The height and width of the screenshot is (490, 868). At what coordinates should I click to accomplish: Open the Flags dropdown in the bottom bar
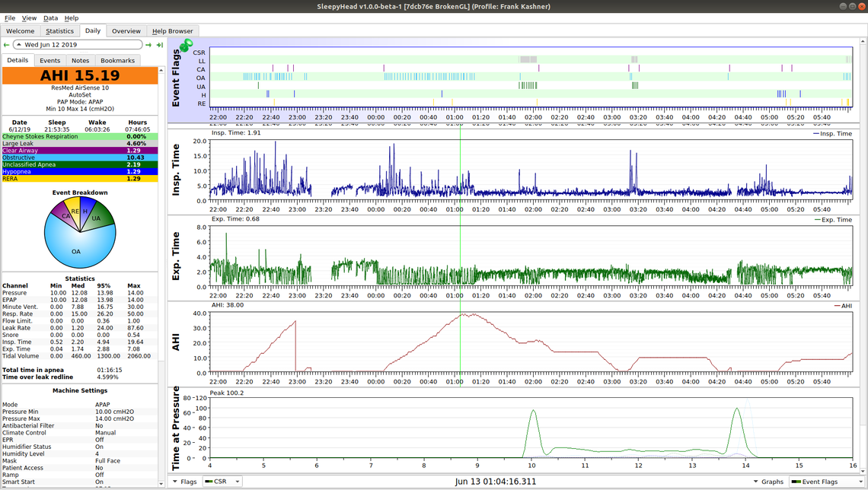[x=184, y=482]
